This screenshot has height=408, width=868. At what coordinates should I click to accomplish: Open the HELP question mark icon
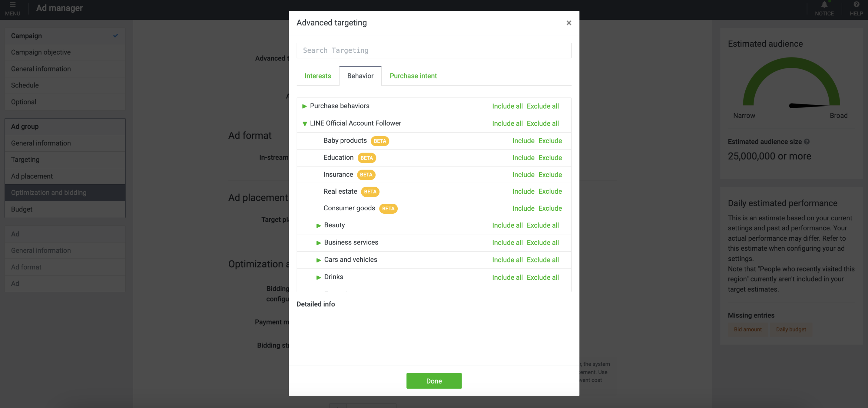[x=856, y=5]
